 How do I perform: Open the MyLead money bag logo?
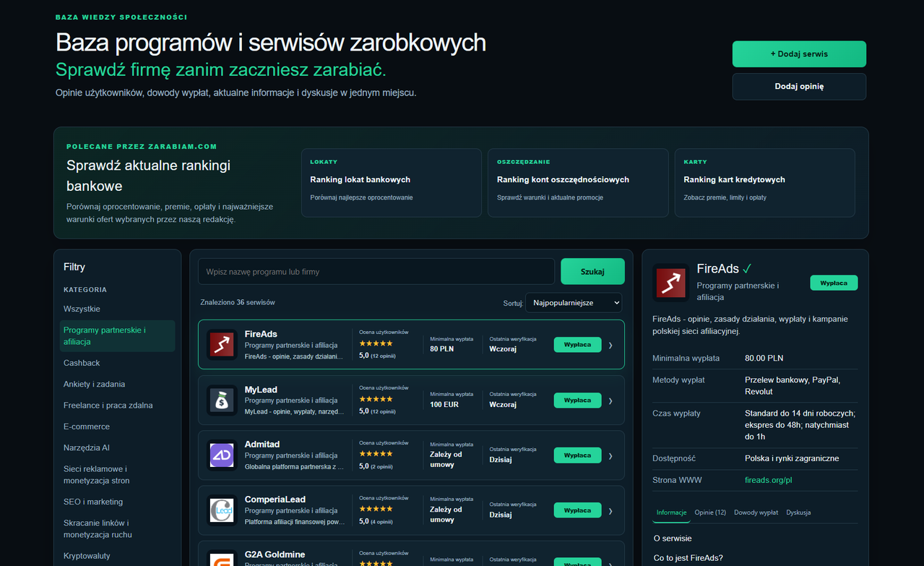coord(222,400)
